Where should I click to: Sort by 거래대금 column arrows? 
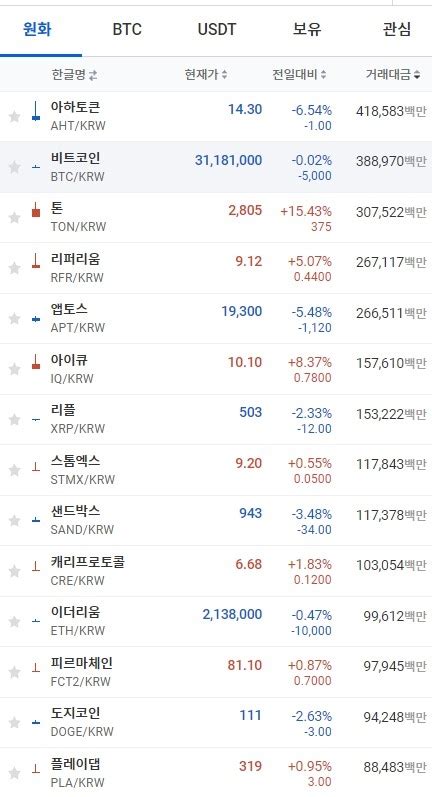tap(417, 75)
